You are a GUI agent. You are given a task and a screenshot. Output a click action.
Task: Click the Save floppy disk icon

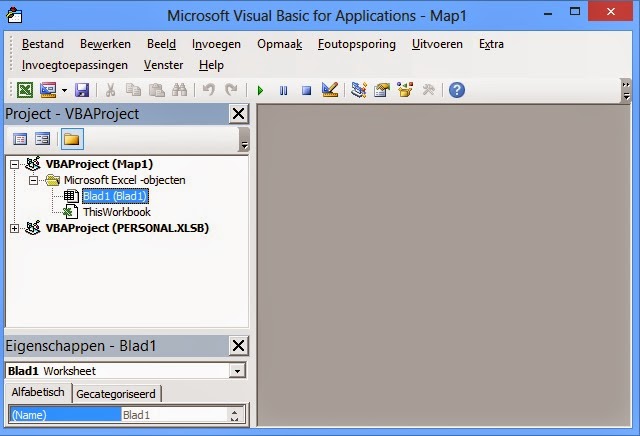[82, 90]
